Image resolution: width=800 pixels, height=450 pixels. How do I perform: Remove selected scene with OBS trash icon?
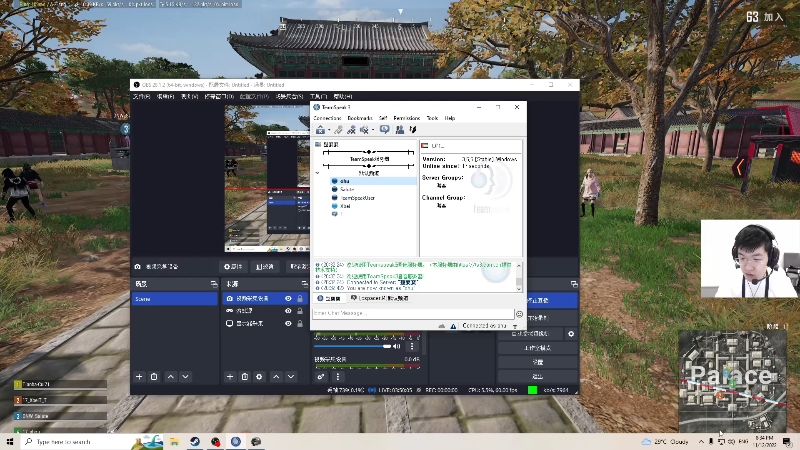tap(154, 377)
